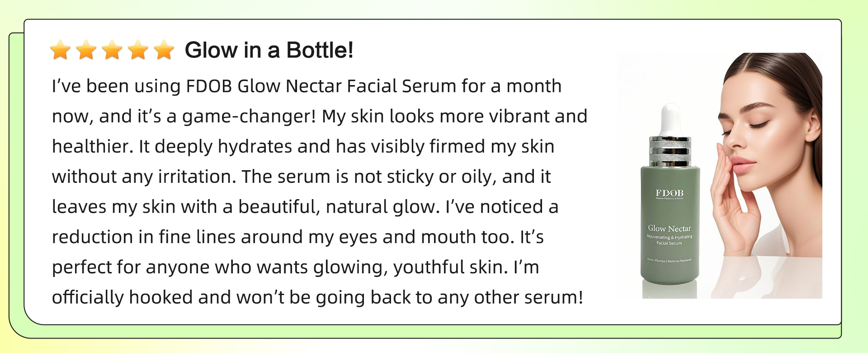The height and width of the screenshot is (353, 868).
Task: Click the FDOB logo on the bottle
Action: (x=670, y=193)
